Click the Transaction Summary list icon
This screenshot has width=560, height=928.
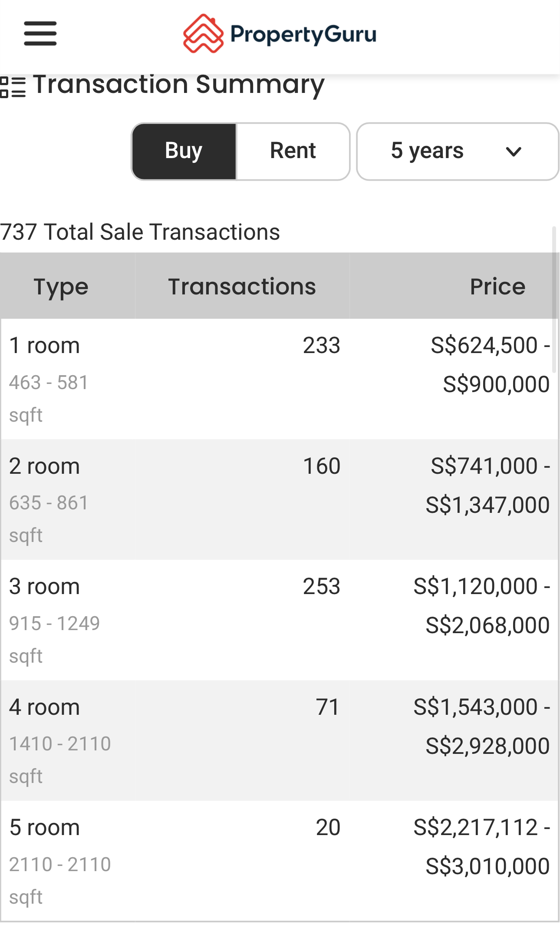13,86
